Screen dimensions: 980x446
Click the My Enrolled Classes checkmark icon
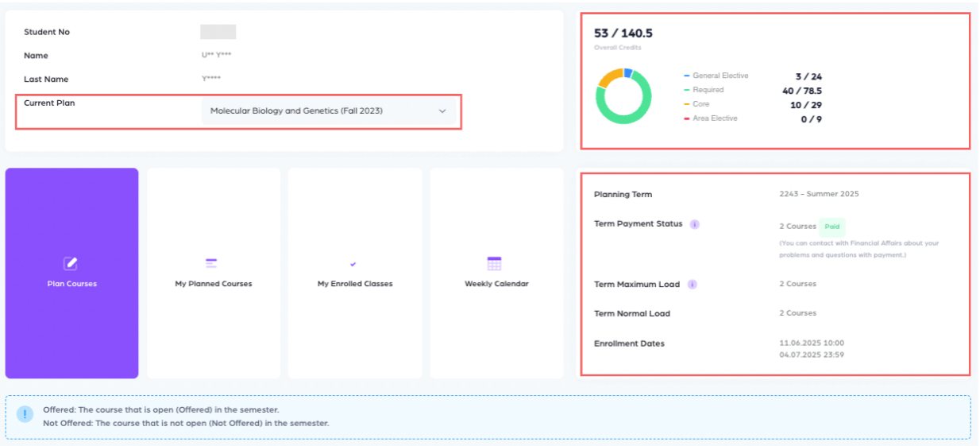[353, 264]
